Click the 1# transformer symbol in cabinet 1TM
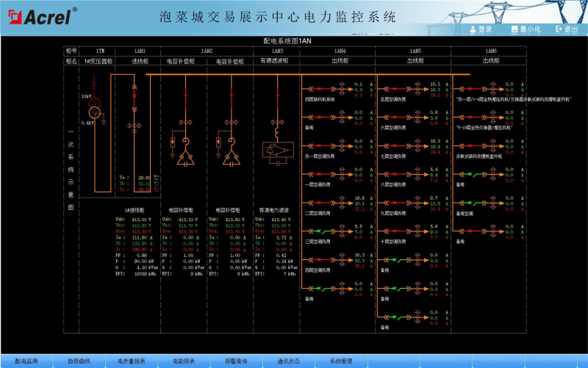The height and width of the screenshot is (368, 588). coord(95,108)
